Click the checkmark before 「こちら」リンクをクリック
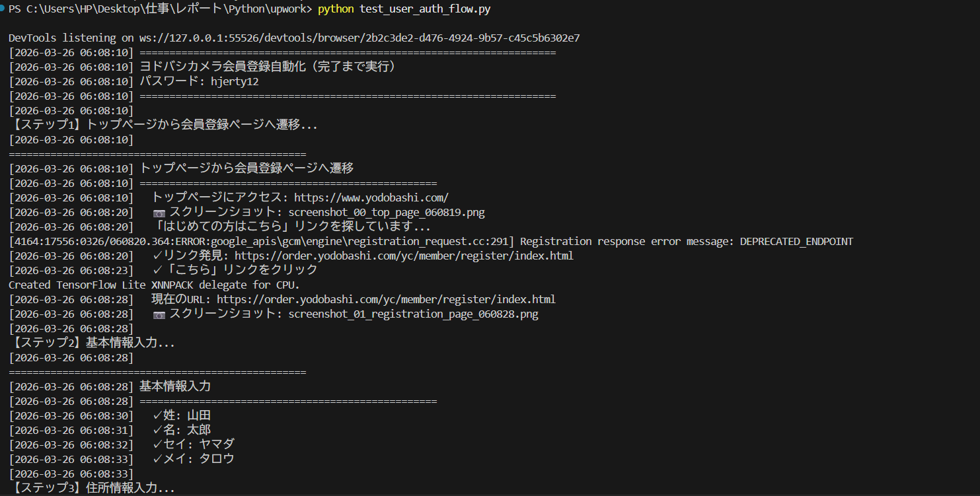 157,270
